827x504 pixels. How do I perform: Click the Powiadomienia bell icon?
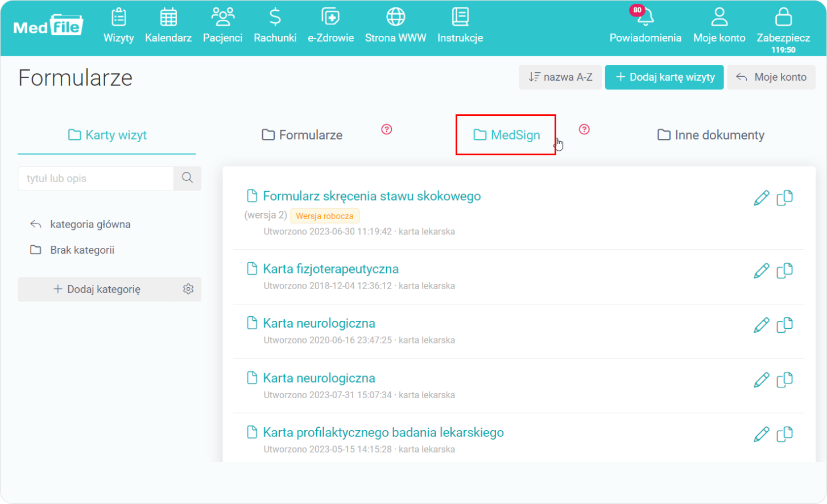[645, 18]
